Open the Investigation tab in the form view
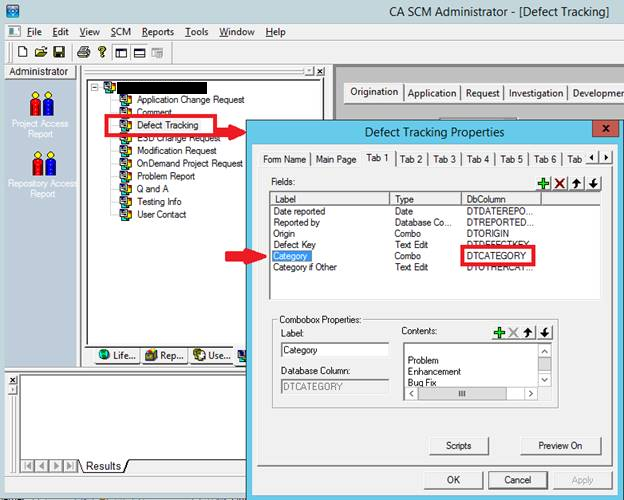624x500 pixels. pos(536,93)
